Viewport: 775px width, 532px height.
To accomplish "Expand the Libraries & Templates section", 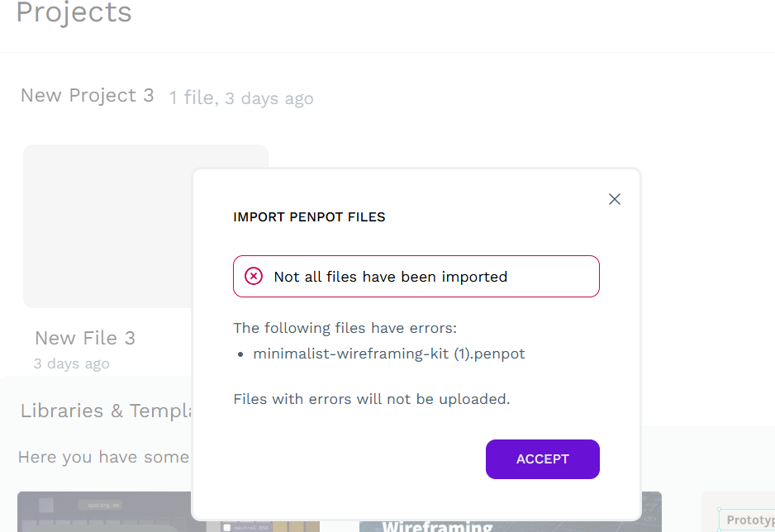I will coord(103,411).
